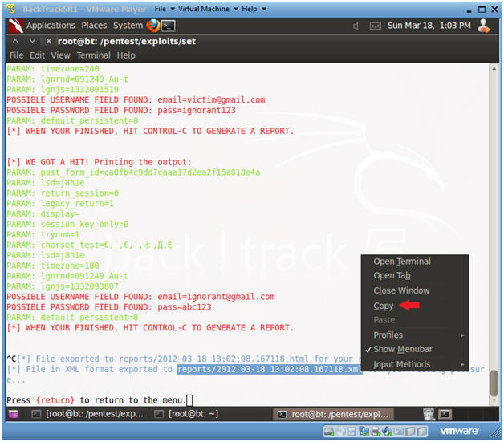
Task: Click the terminal window roll-up arrow icon
Action: [15, 41]
